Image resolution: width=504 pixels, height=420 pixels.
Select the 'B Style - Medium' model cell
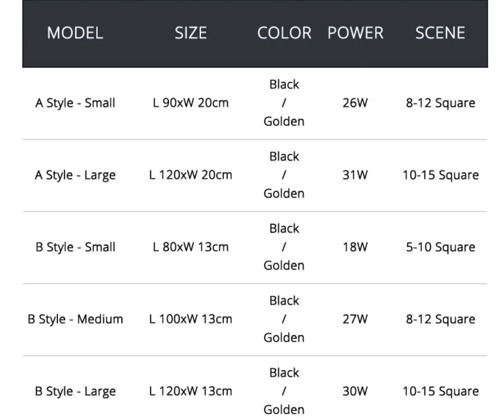pos(75,319)
